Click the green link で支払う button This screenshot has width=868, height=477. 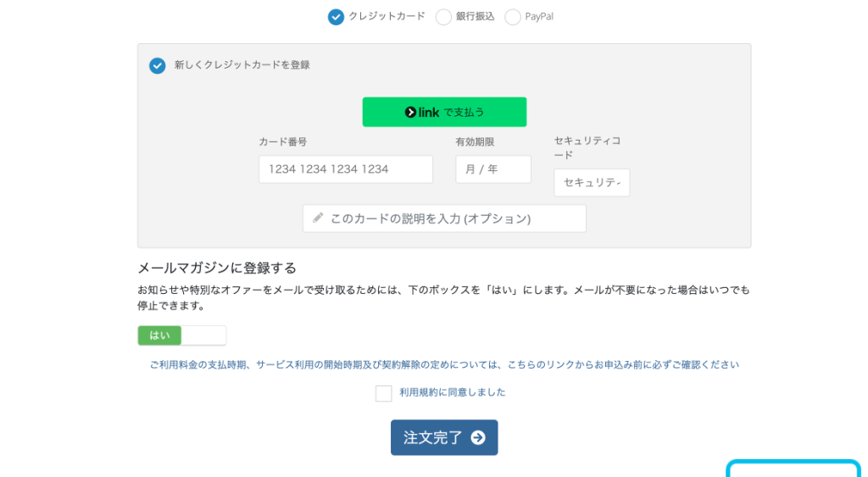[x=444, y=112]
